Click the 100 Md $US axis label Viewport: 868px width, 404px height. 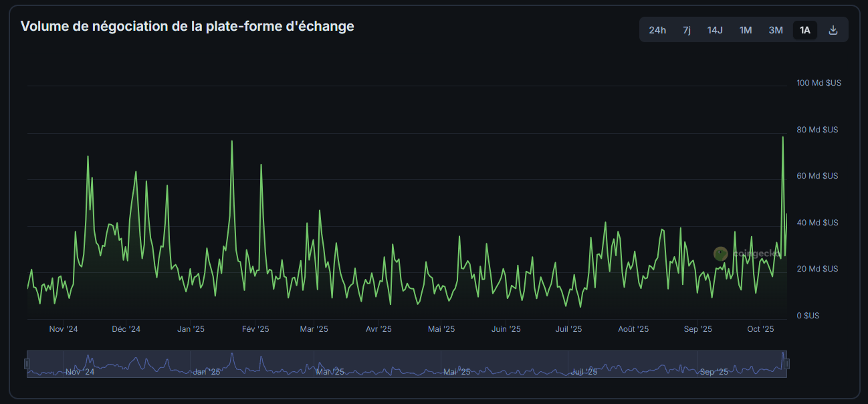click(x=819, y=82)
